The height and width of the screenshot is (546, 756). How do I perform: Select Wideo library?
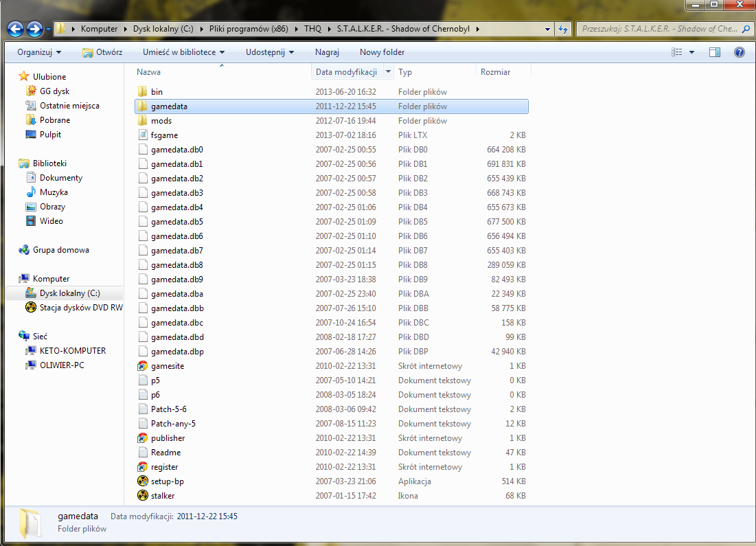pyautogui.click(x=51, y=221)
